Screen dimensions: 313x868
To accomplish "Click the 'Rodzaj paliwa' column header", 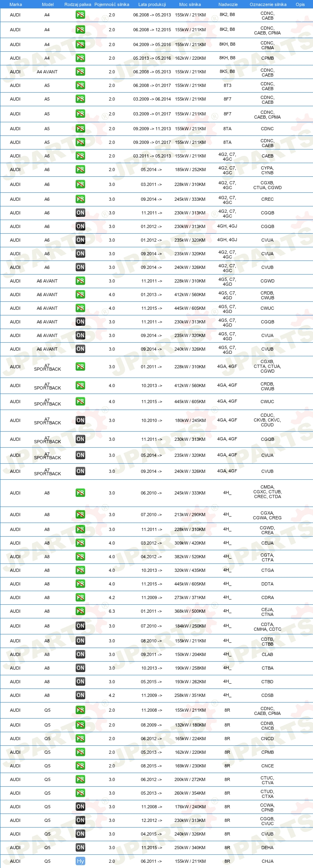I will pyautogui.click(x=78, y=4).
